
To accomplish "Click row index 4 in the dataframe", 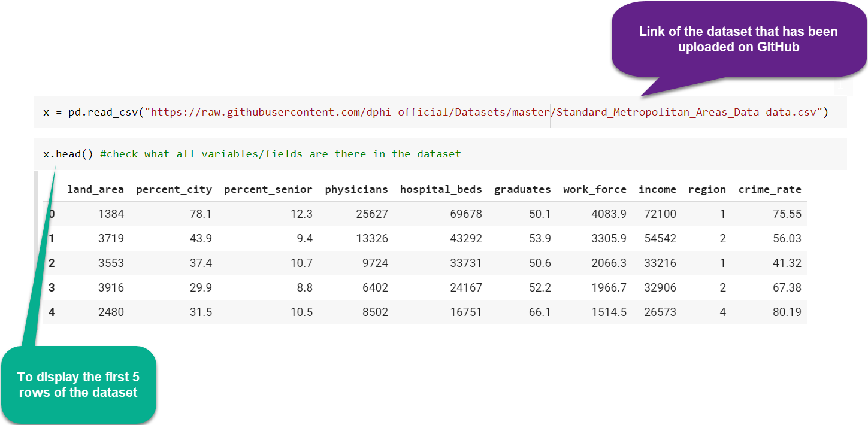I will [x=52, y=312].
